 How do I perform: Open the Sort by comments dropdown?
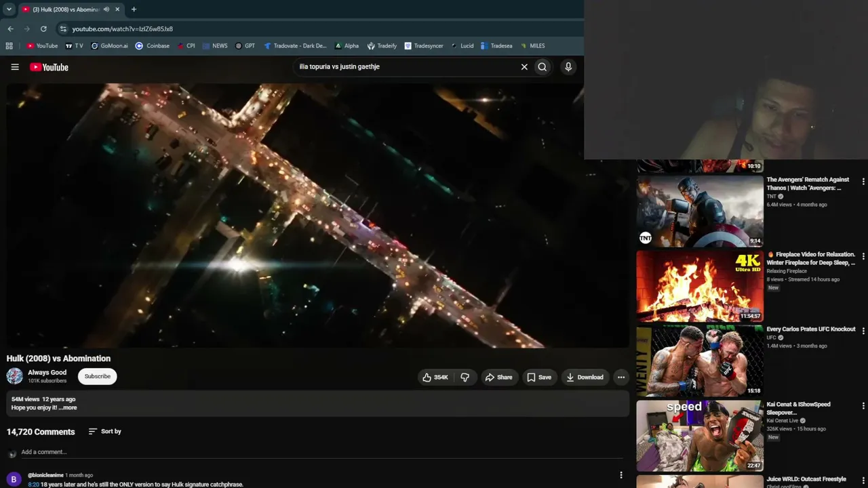[105, 431]
